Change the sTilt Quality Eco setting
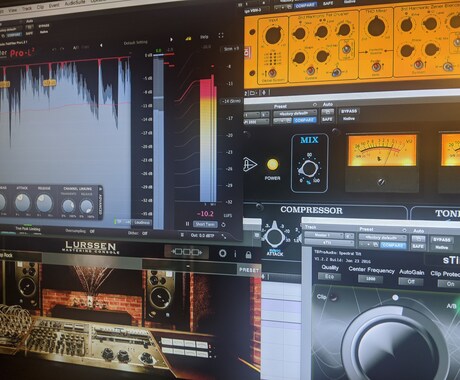 pyautogui.click(x=329, y=276)
